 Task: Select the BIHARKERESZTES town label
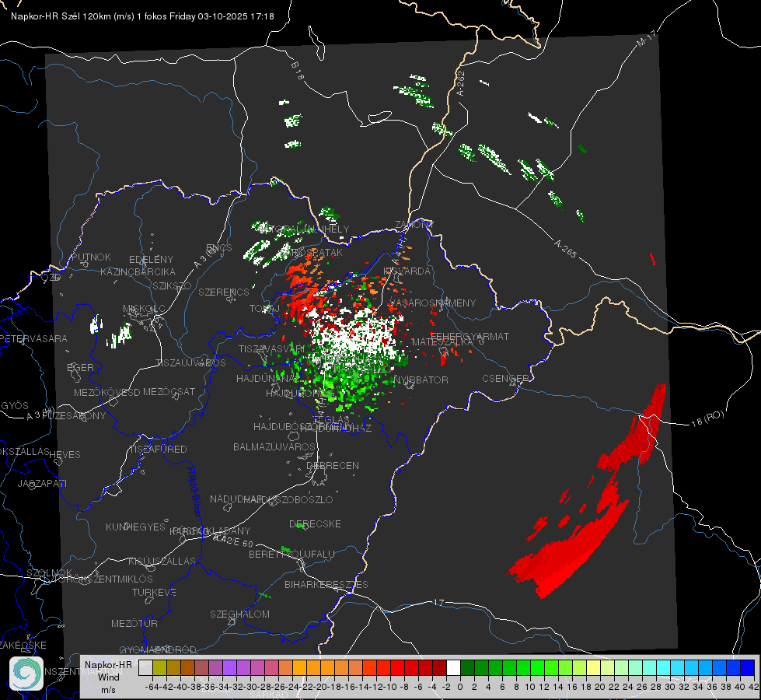[x=326, y=584]
